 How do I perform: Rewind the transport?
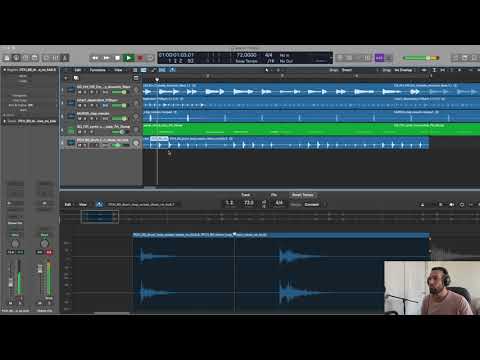click(95, 58)
